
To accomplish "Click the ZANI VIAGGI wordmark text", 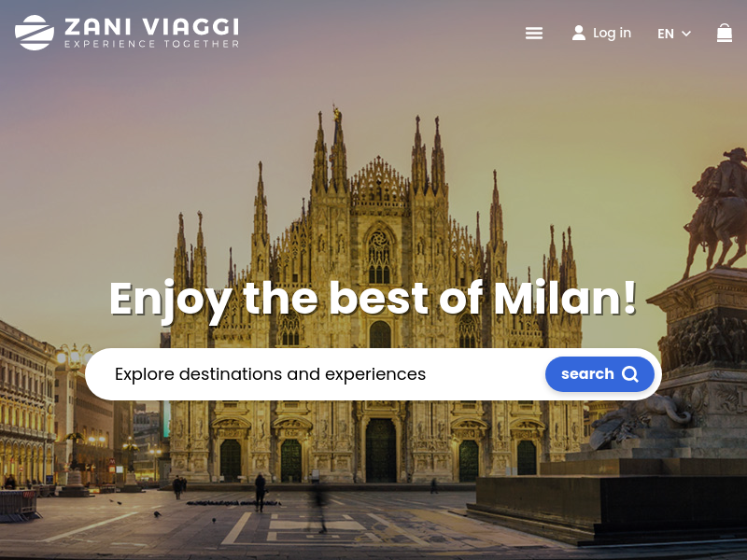I will [x=151, y=27].
